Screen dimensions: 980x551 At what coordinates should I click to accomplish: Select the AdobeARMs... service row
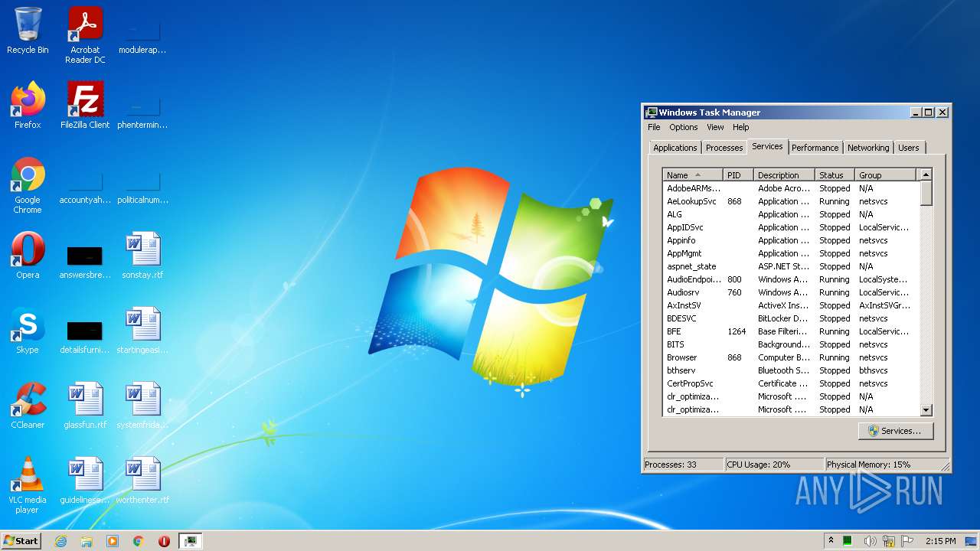click(x=790, y=188)
